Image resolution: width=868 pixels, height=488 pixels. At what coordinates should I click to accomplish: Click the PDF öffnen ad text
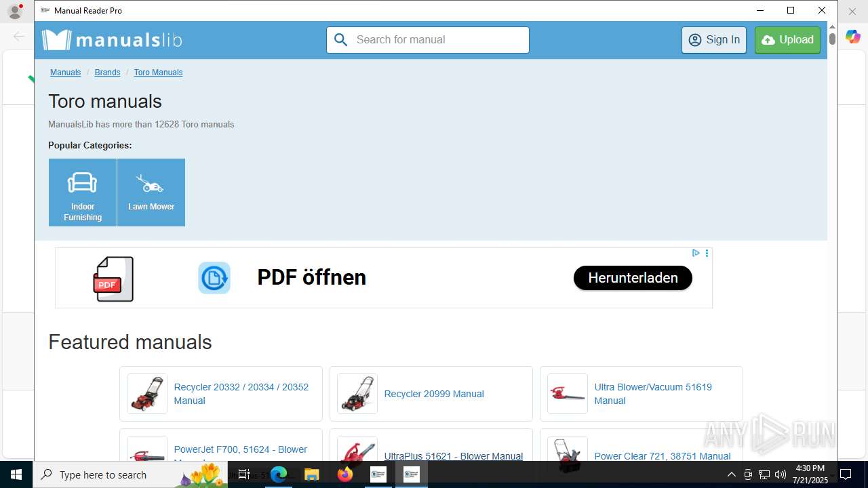[x=311, y=277]
